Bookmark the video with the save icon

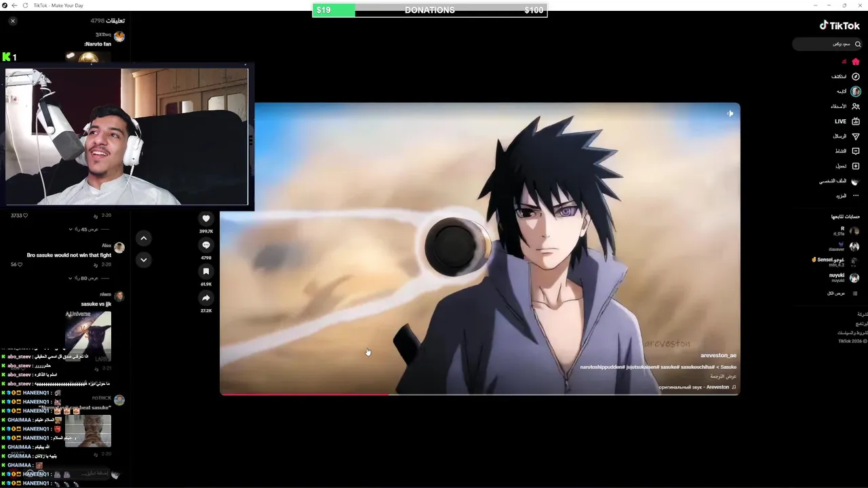point(207,271)
